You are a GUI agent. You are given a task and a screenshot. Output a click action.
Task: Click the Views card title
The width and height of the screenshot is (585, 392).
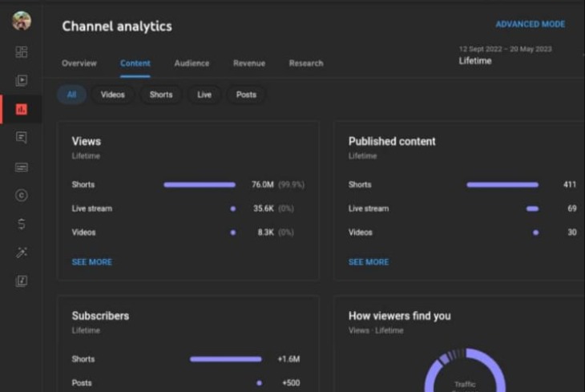[x=87, y=141]
